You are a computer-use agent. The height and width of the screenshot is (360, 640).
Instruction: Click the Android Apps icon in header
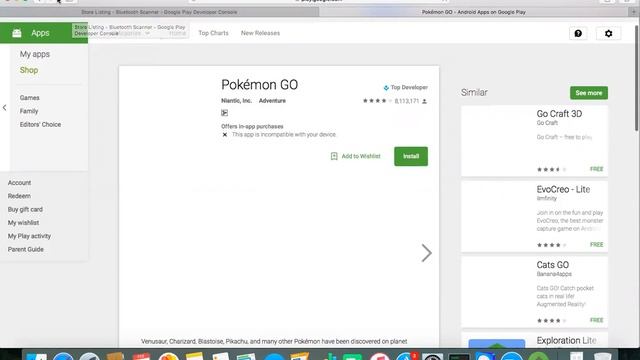click(x=17, y=33)
